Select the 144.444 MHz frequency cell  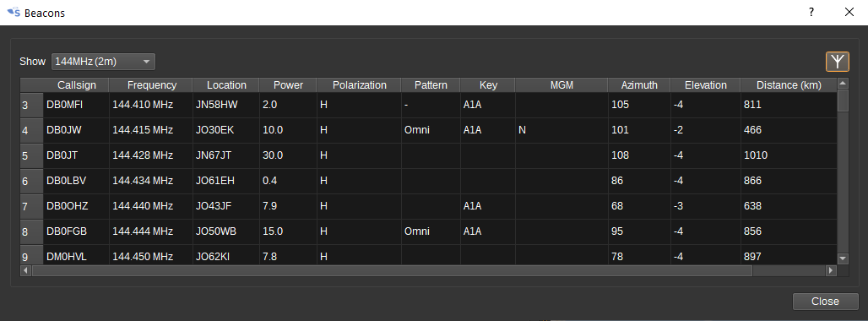pos(151,231)
